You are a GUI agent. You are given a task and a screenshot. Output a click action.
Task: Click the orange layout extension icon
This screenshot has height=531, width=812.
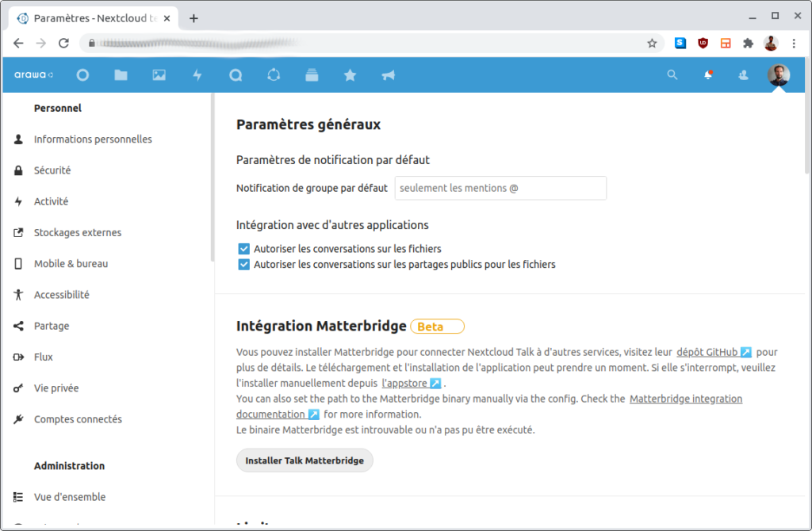(726, 43)
